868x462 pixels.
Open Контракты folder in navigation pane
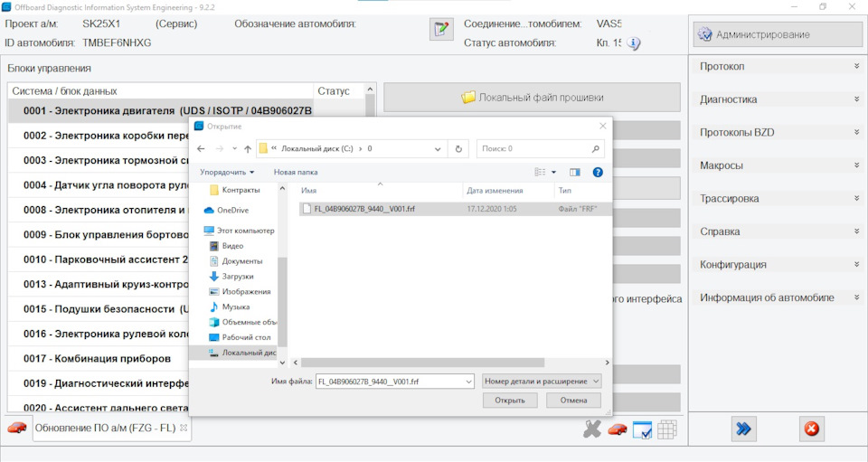(235, 190)
